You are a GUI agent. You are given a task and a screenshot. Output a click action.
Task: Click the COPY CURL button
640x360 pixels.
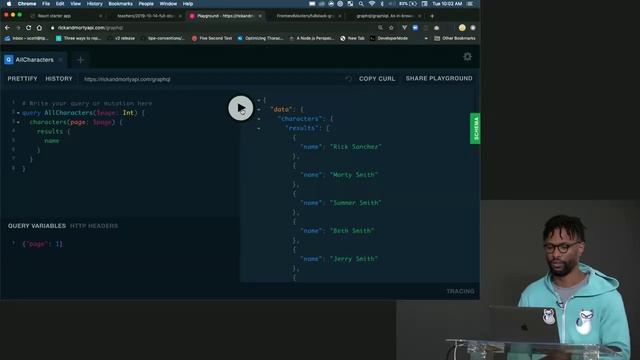pos(377,79)
